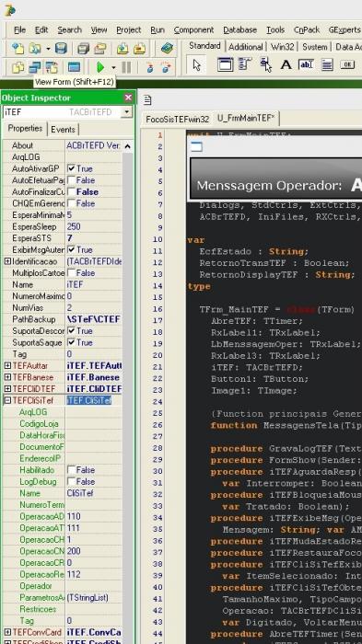Select the Additional palette tab
362x644 pixels.
[246, 47]
